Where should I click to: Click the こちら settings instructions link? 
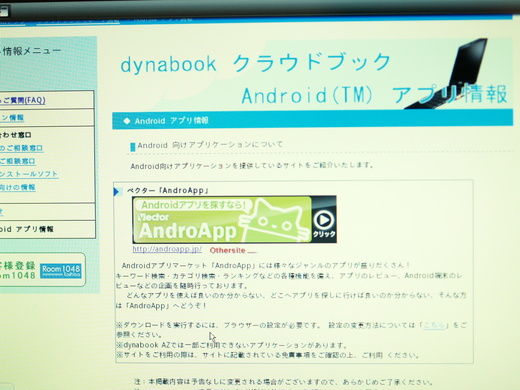pos(434,325)
